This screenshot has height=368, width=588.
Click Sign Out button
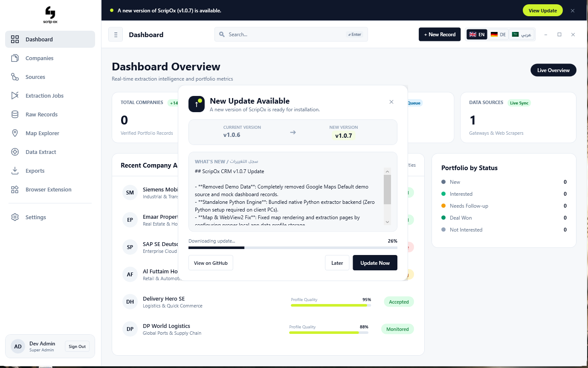pyautogui.click(x=77, y=347)
